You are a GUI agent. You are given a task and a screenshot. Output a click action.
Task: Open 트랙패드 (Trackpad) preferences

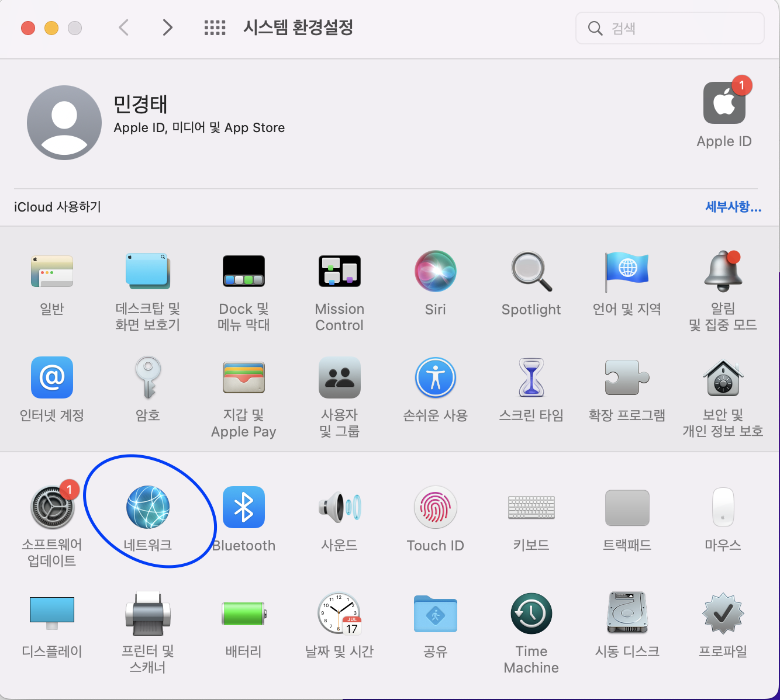[627, 507]
